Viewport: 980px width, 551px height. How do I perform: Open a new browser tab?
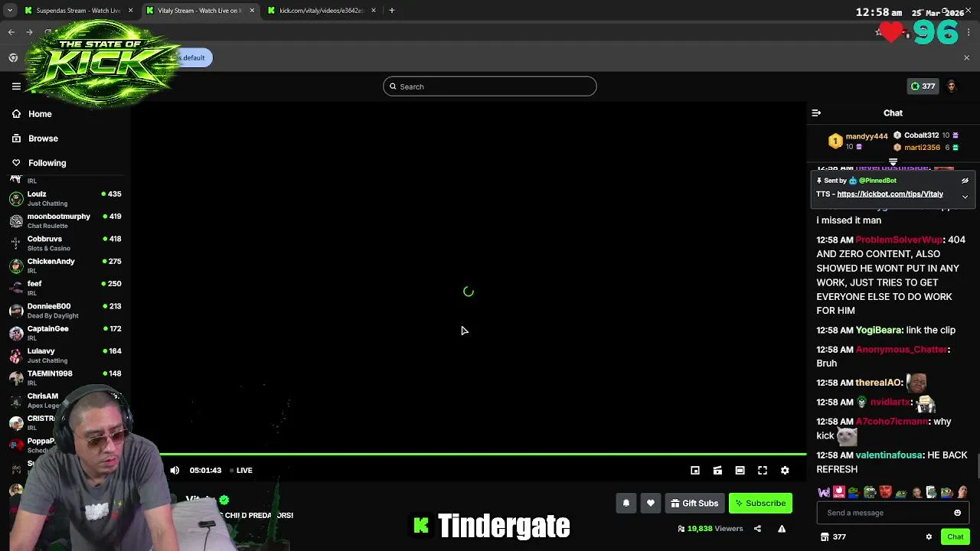(x=392, y=11)
